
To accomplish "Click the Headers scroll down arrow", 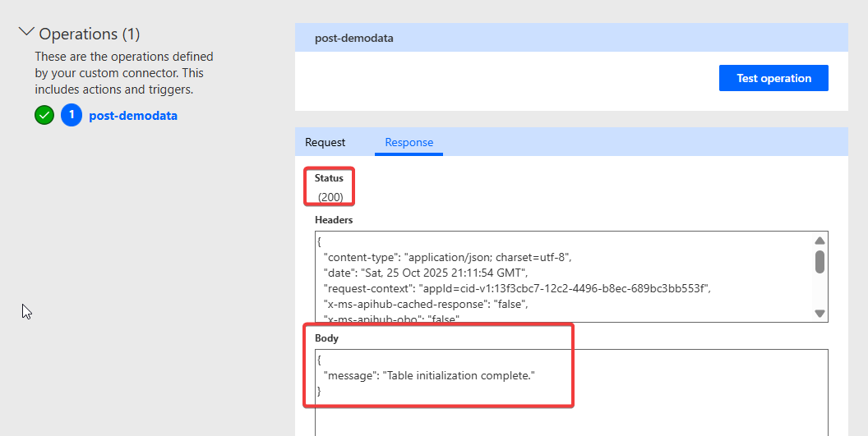I will [819, 313].
